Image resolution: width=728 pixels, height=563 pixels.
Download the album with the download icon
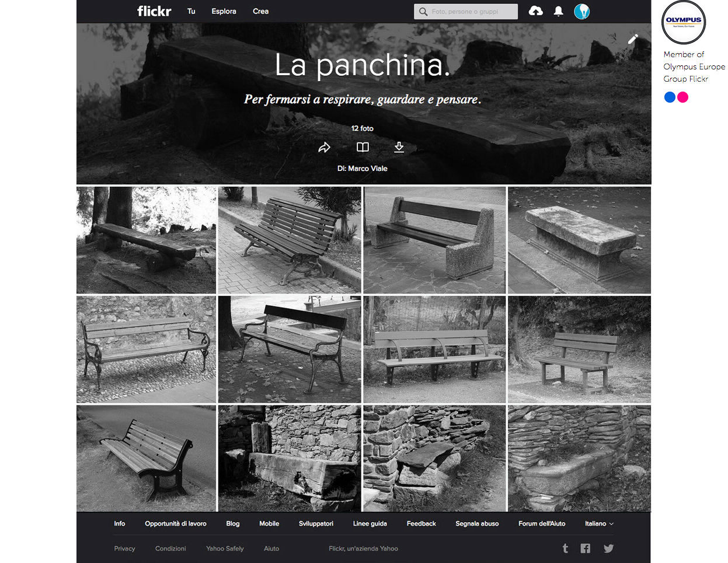coord(399,147)
